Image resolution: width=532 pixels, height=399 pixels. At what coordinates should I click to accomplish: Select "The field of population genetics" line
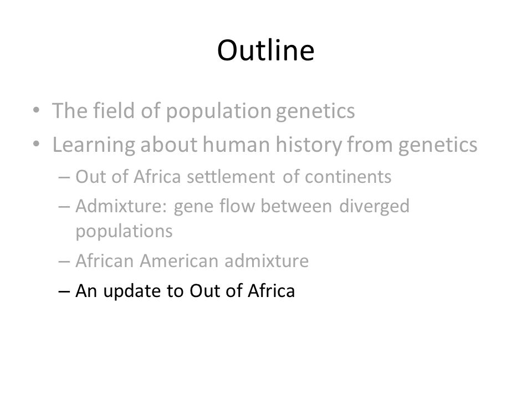[x=203, y=111]
